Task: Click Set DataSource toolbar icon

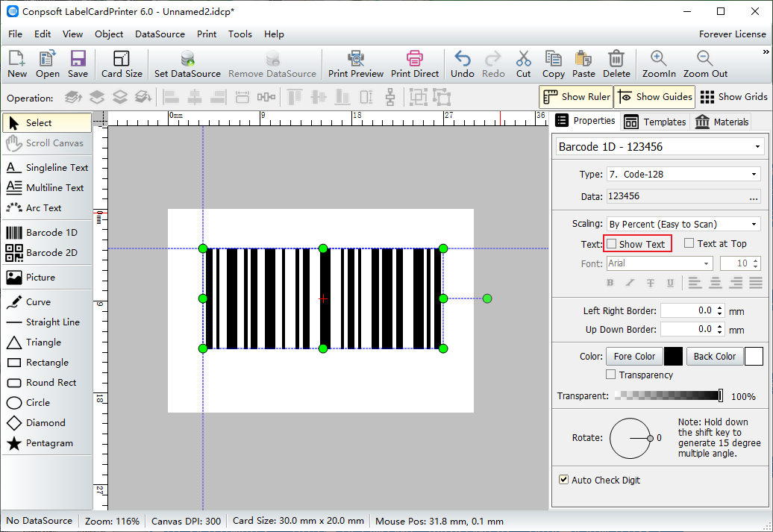Action: (x=187, y=64)
